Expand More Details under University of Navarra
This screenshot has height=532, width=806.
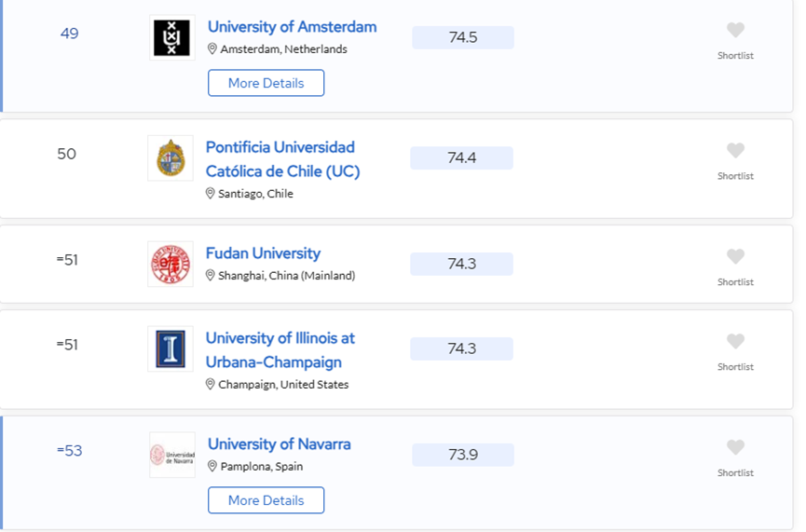[x=266, y=500]
